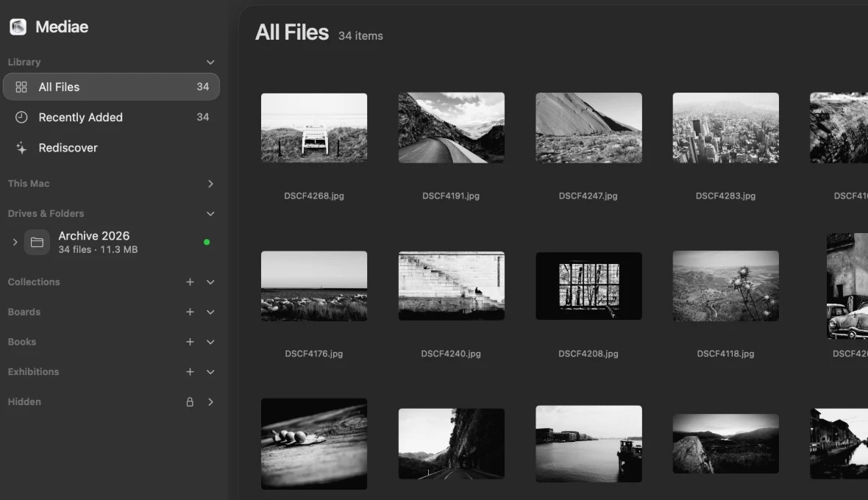Click the This Mac section header
The width and height of the screenshot is (868, 500).
click(x=29, y=184)
